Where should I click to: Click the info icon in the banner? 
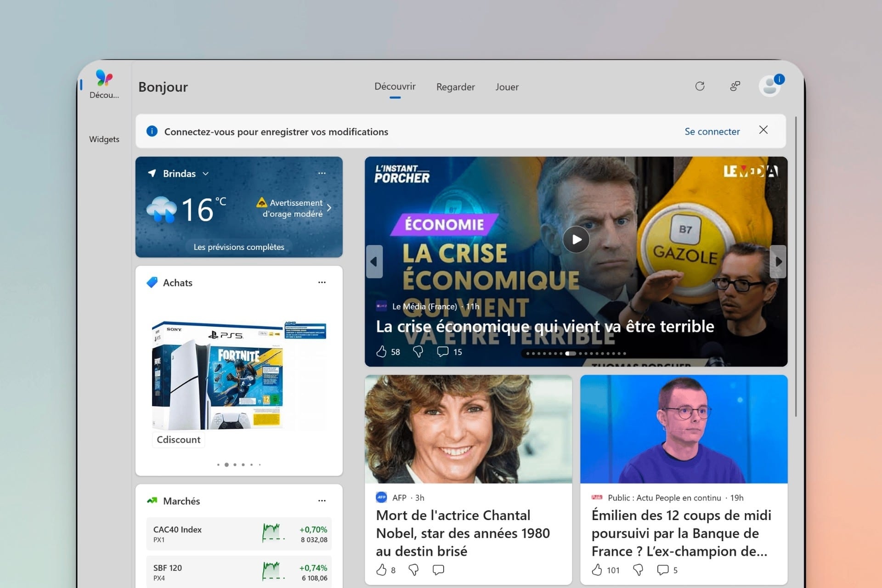point(152,131)
